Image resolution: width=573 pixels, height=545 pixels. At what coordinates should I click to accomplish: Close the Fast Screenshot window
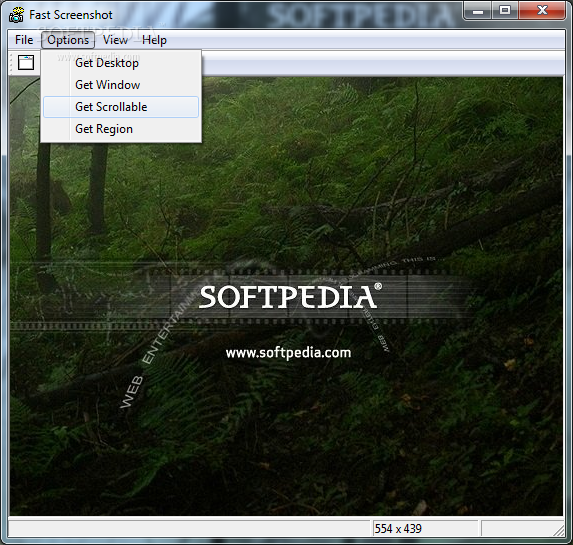[542, 11]
